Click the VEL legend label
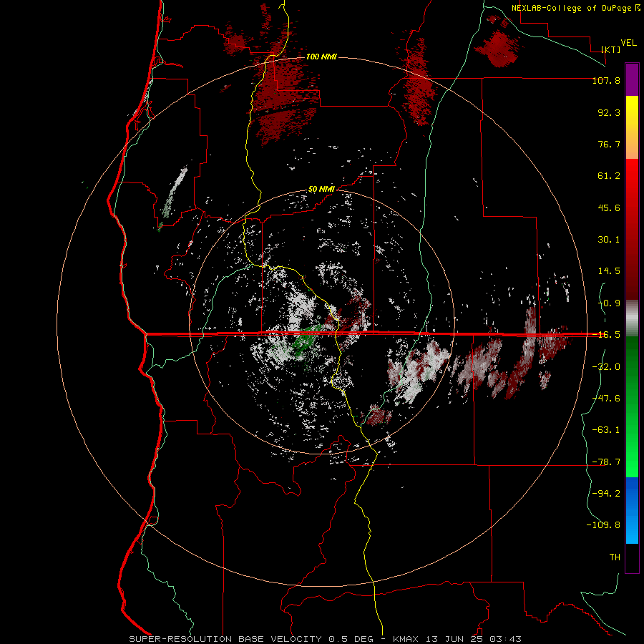Screen dimensions: 644x644 tap(628, 43)
